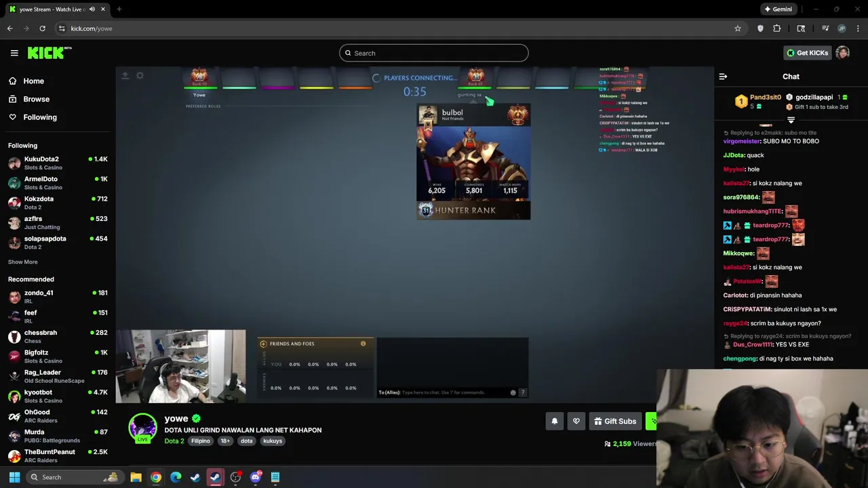
Task: Open feef recommended channel
Action: pyautogui.click(x=58, y=317)
